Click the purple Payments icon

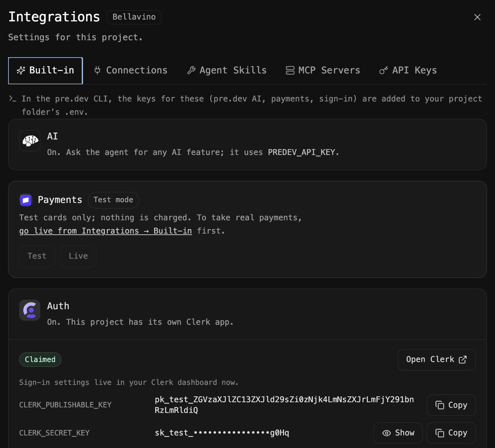(x=26, y=200)
